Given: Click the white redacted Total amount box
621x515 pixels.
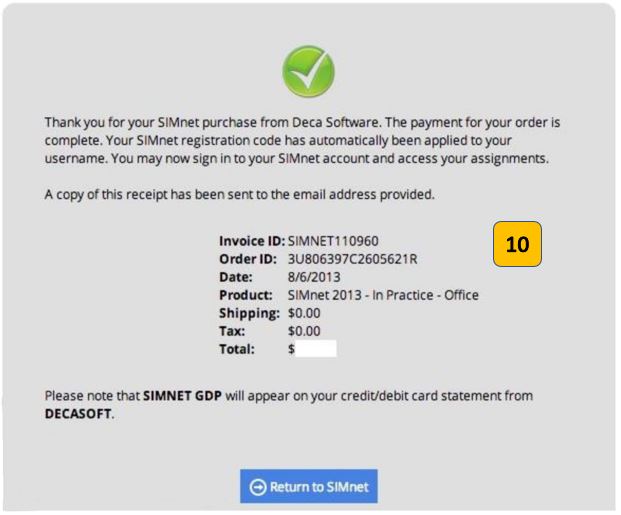Looking at the screenshot, I should pyautogui.click(x=316, y=349).
